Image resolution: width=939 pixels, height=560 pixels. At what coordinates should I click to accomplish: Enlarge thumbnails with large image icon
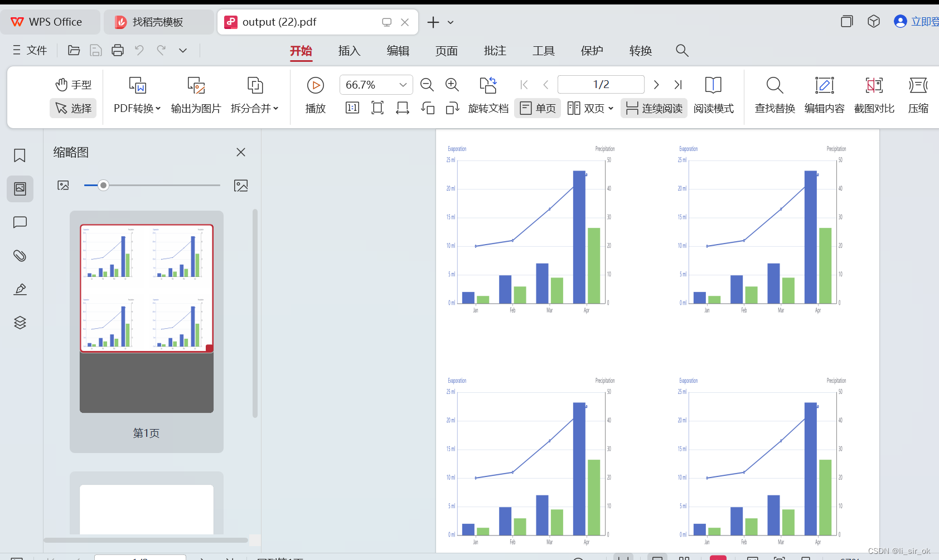coord(241,186)
